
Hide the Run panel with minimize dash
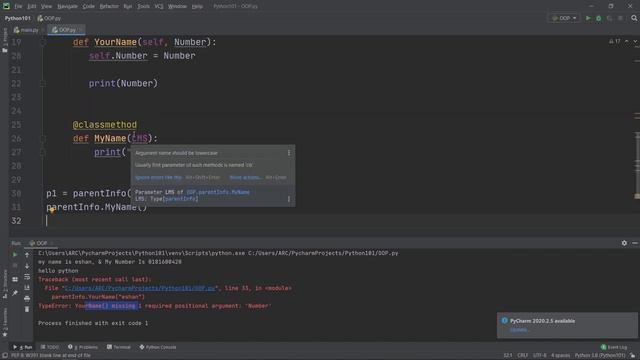tap(635, 243)
